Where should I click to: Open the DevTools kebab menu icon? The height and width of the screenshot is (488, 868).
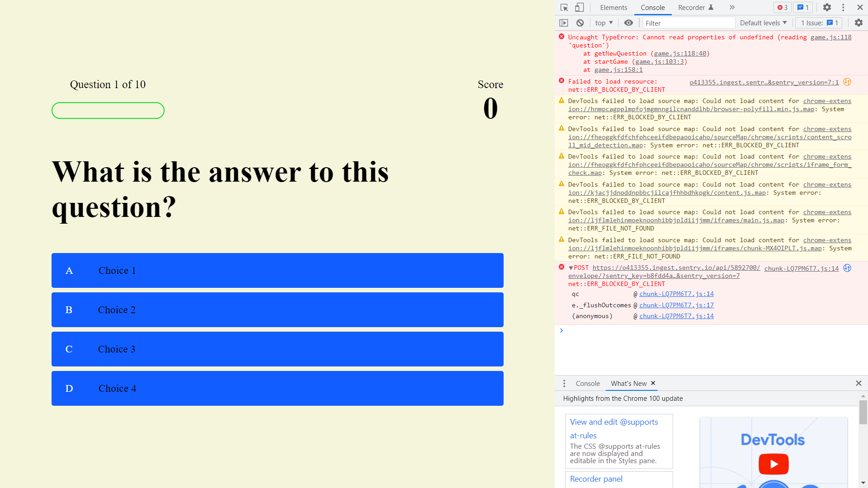point(843,8)
